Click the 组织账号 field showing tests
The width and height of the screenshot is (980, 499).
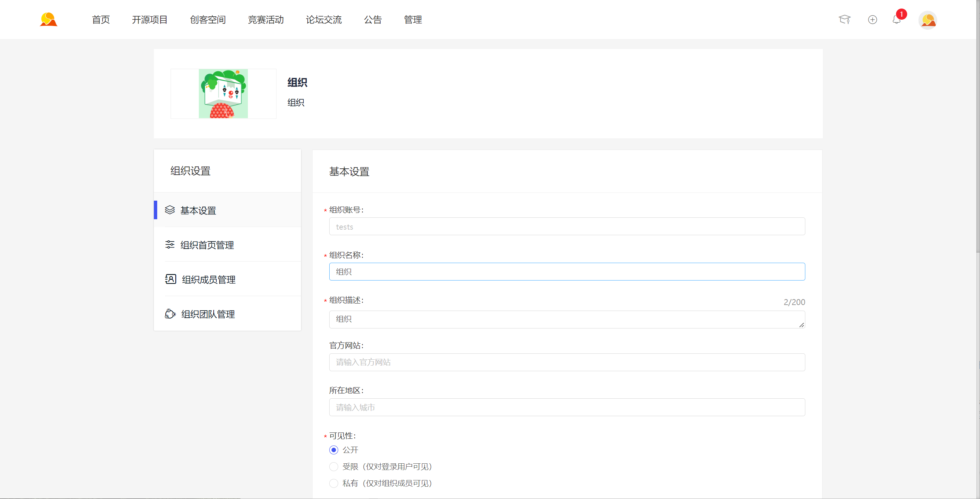[567, 227]
